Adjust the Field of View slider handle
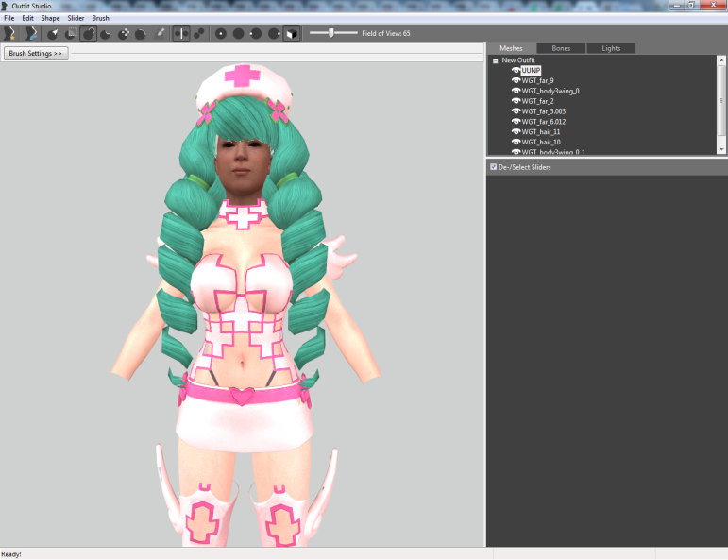Screen dimensions: 728x560 click(x=331, y=33)
